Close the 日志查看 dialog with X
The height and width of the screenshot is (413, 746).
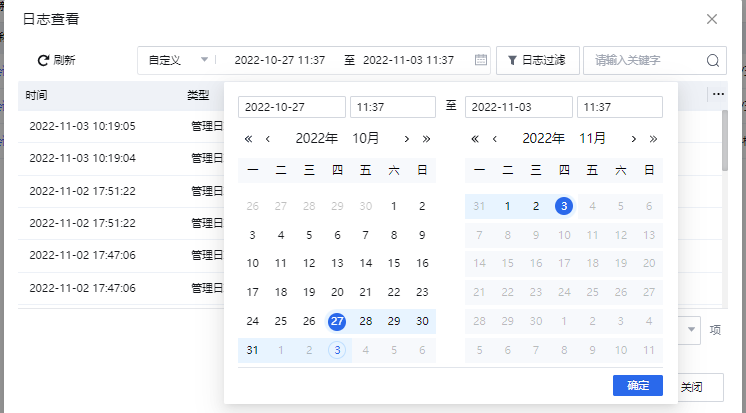[712, 19]
